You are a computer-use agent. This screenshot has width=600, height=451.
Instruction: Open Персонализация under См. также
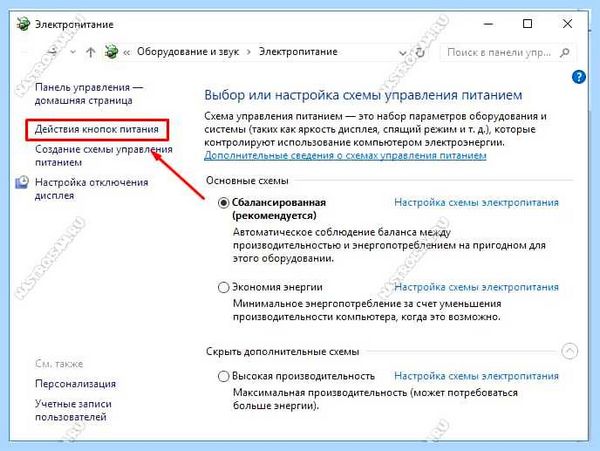point(75,384)
